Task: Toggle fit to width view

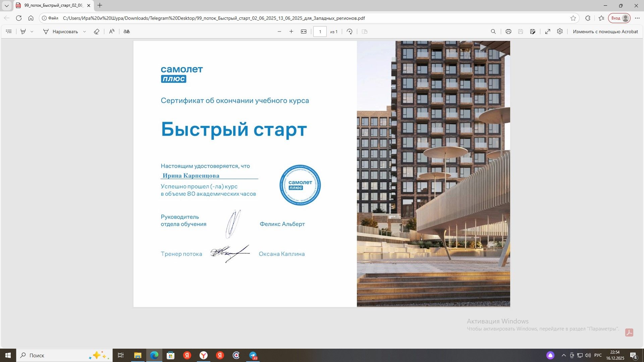Action: [304, 32]
